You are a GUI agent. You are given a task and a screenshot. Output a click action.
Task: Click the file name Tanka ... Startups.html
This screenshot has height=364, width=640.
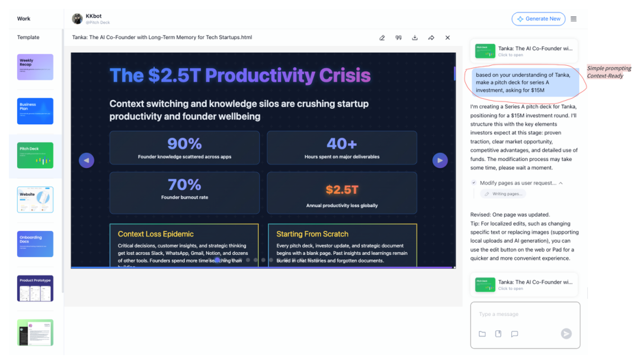point(162,37)
